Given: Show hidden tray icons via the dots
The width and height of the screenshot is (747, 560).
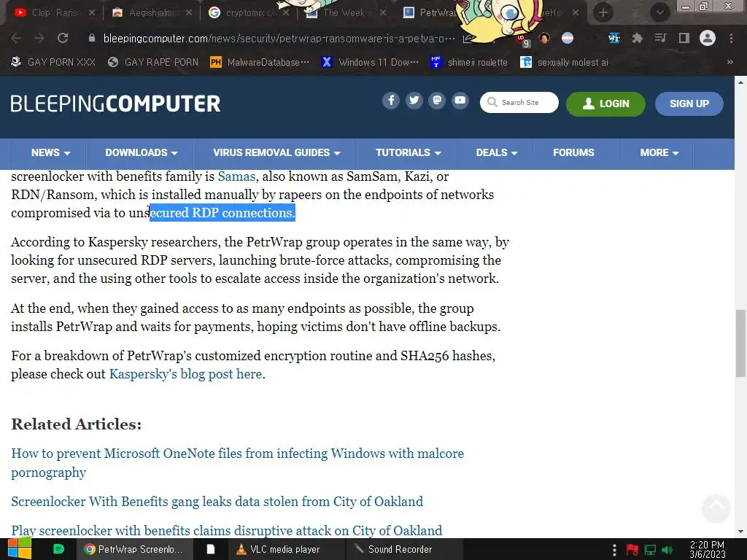Looking at the screenshot, I should (614, 550).
